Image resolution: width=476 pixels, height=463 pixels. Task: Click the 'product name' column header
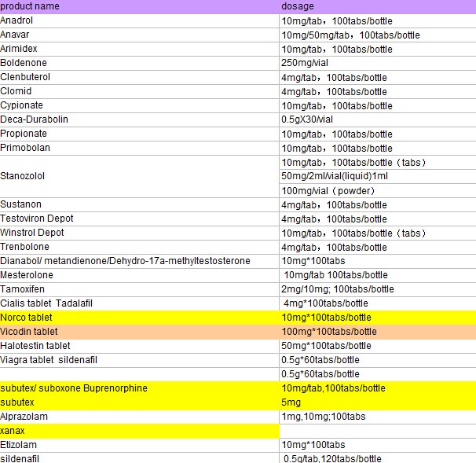139,7
